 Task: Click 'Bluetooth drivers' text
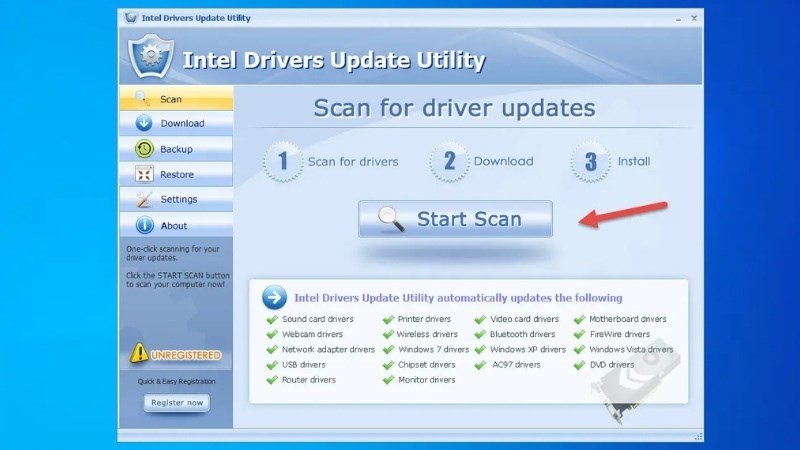[x=522, y=334]
